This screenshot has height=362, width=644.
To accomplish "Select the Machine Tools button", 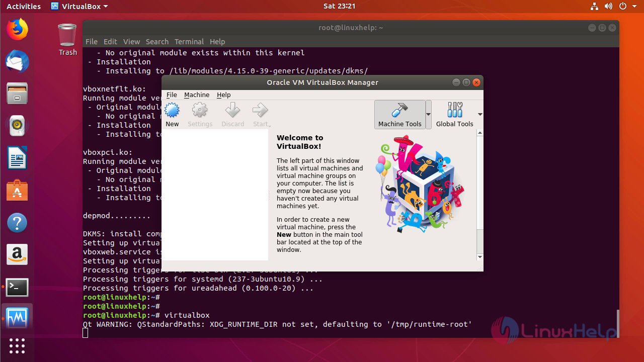I will [x=400, y=115].
